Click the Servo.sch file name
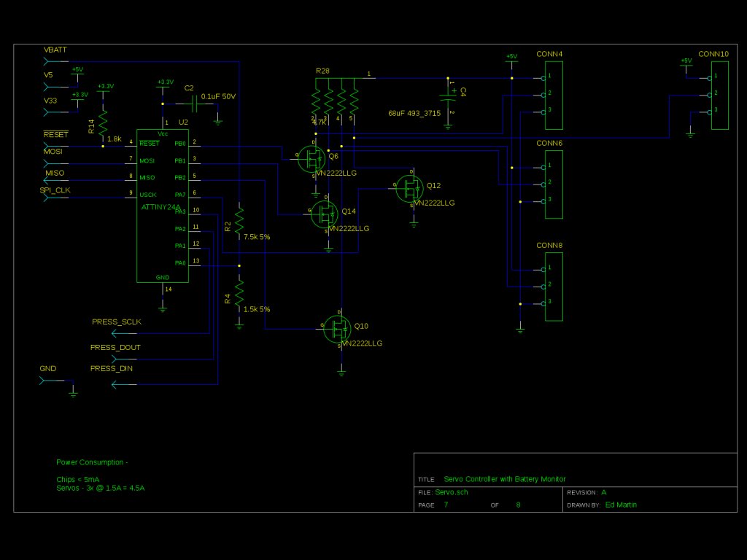This screenshot has width=747, height=560. (452, 492)
